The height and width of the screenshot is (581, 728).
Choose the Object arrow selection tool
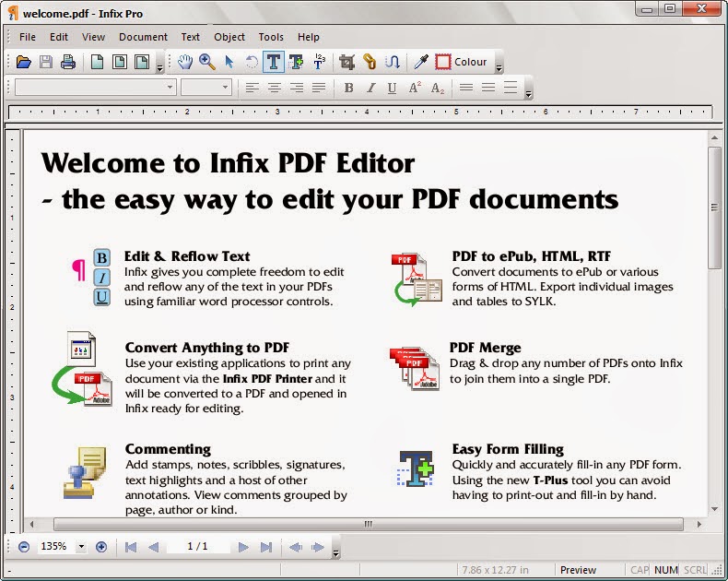pos(229,62)
